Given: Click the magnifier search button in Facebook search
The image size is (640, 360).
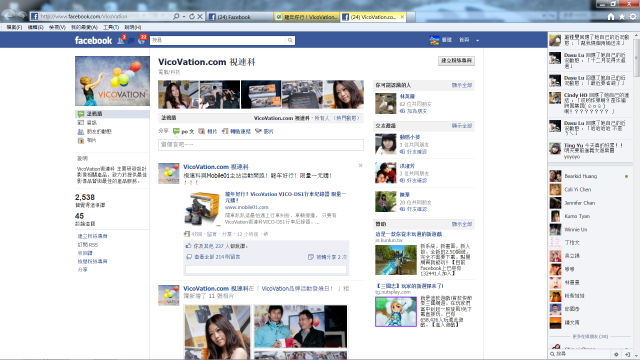Looking at the screenshot, I should 290,40.
